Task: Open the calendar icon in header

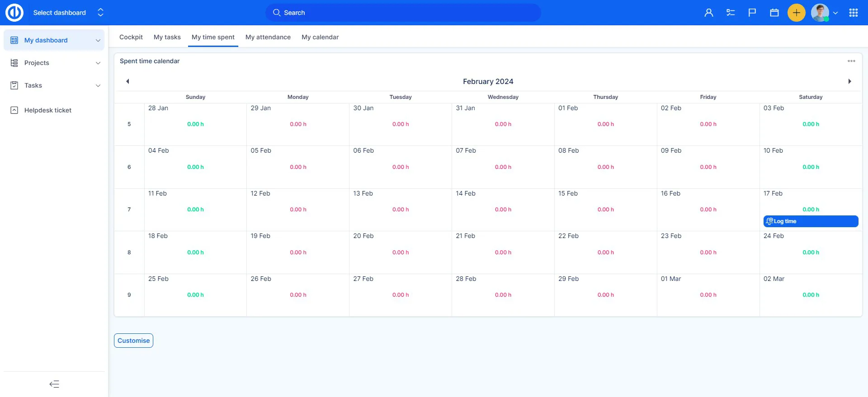Action: 774,13
